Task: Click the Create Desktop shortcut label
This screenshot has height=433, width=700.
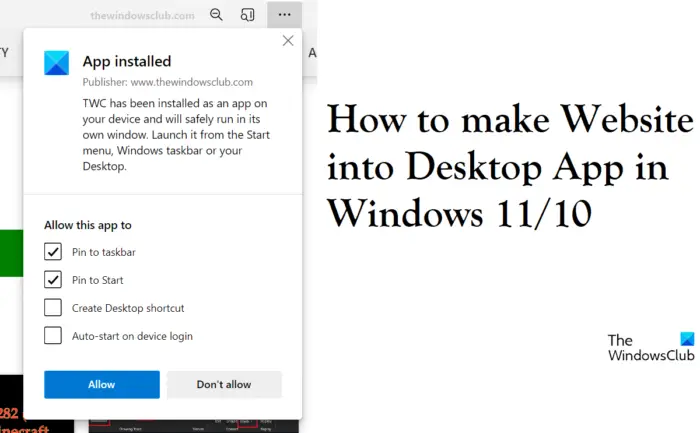Action: [128, 308]
